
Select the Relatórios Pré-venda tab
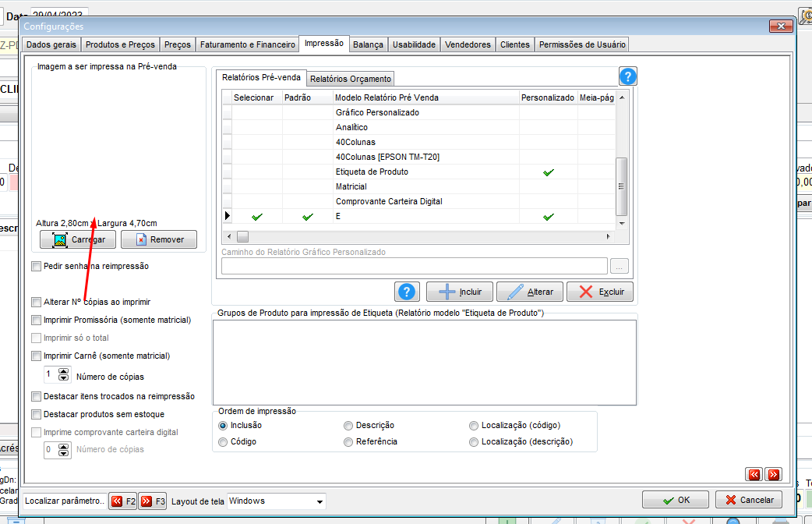point(261,77)
